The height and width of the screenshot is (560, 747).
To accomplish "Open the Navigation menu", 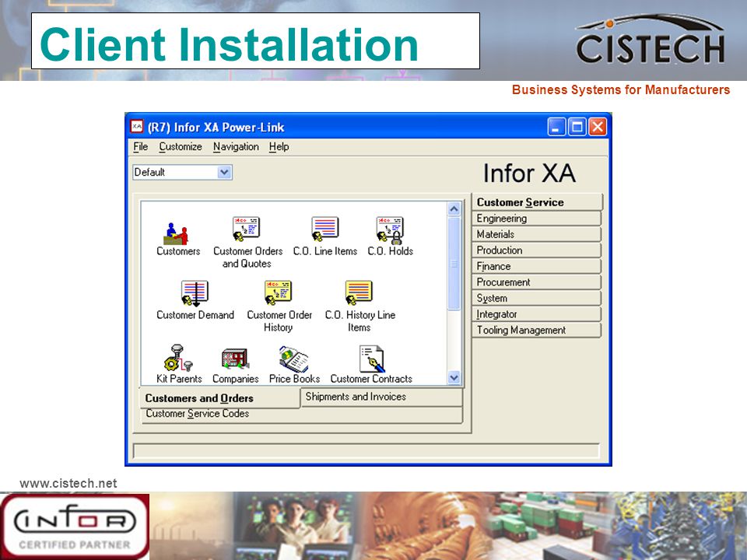I will pyautogui.click(x=236, y=147).
